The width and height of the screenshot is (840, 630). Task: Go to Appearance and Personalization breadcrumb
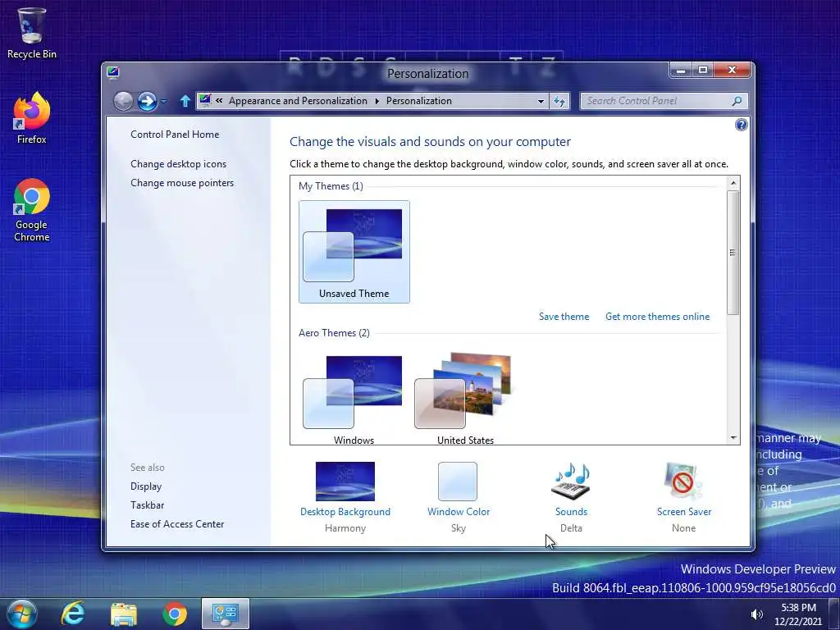[x=298, y=101]
